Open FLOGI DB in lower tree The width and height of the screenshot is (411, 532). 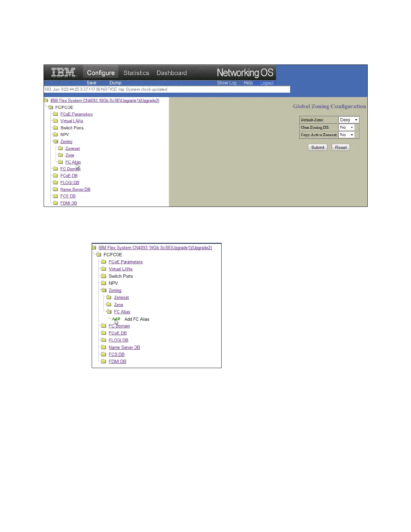click(119, 340)
